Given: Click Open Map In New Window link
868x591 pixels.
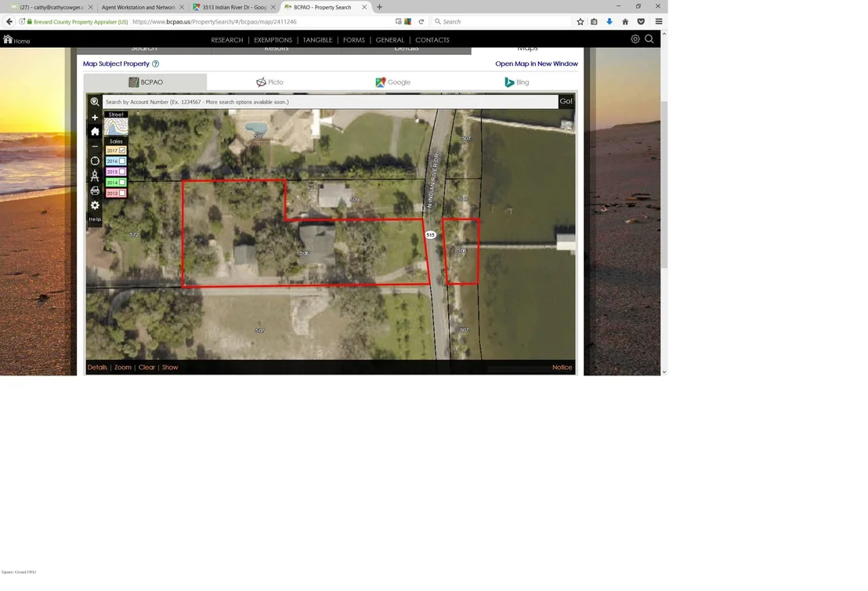Looking at the screenshot, I should pyautogui.click(x=537, y=63).
